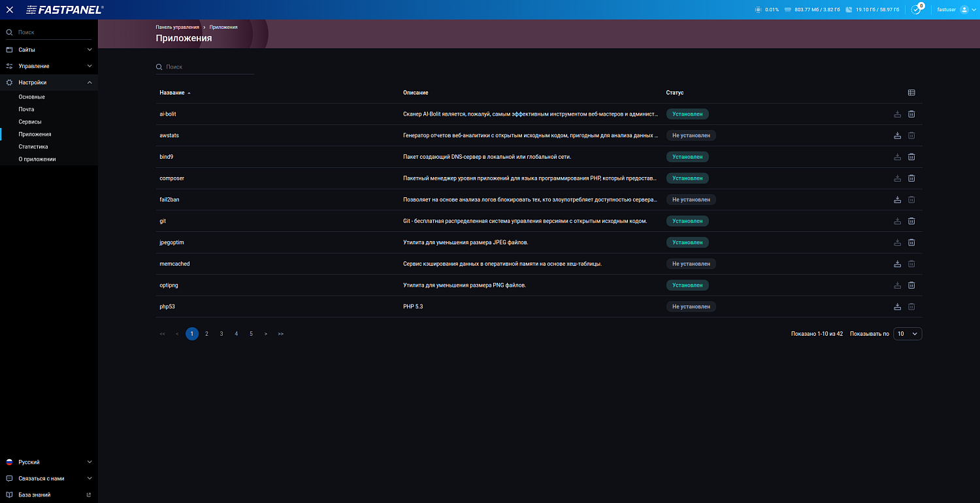Open Сервисы settings
This screenshot has height=503, width=980.
pyautogui.click(x=30, y=122)
